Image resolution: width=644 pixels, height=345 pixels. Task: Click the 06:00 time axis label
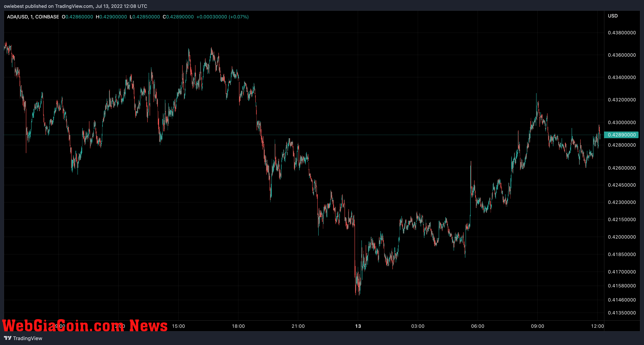click(x=478, y=326)
